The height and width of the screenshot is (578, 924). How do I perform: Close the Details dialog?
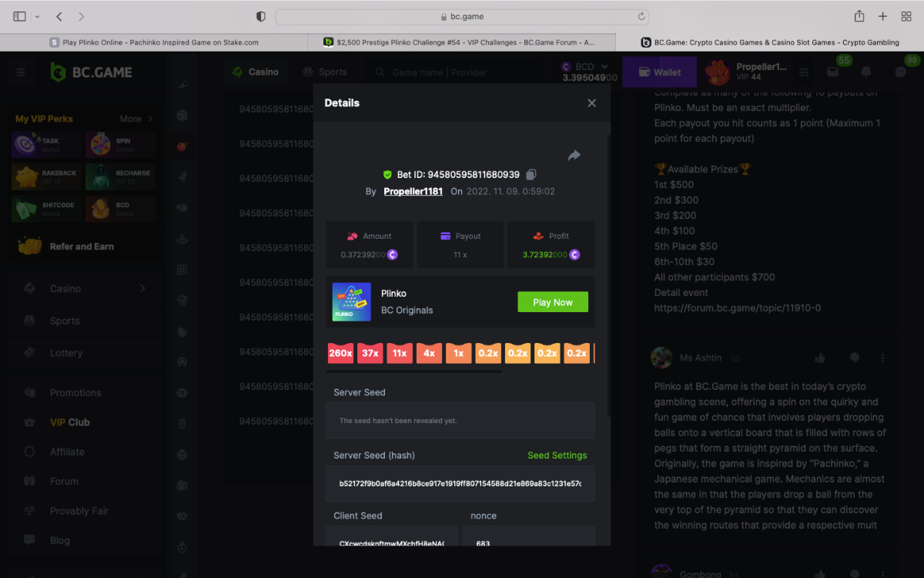tap(591, 103)
